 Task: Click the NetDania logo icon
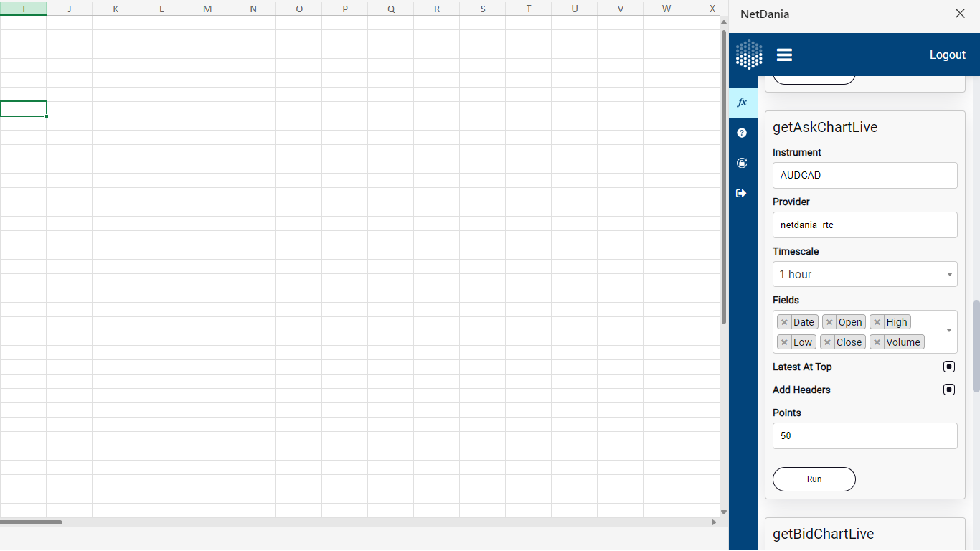tap(749, 55)
